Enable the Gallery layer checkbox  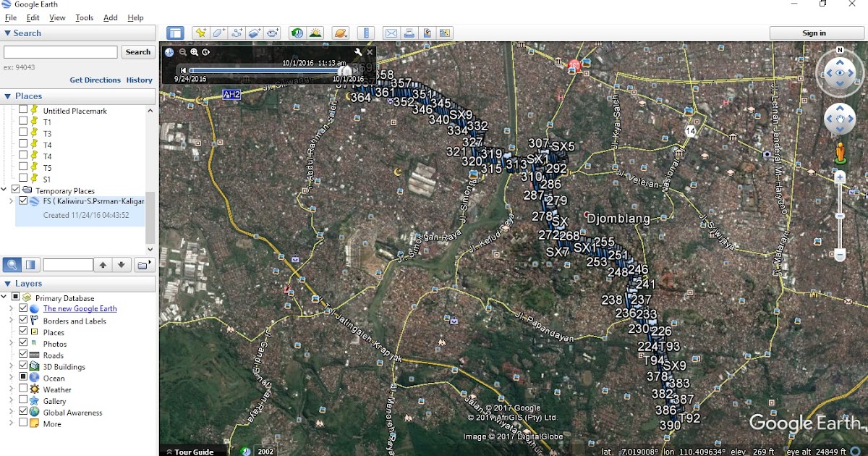click(x=23, y=400)
